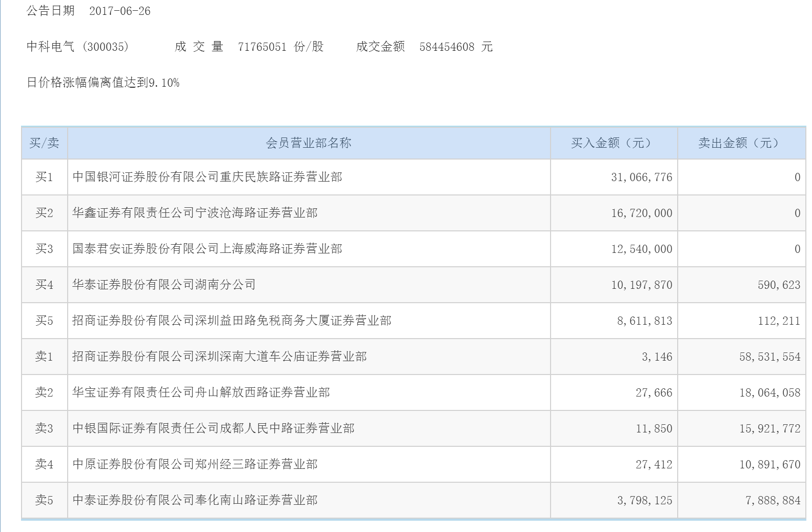Click 招商证券股份有限公司深圳益田路免税商务大厦证券营业部
Viewport: 812px width, 532px height.
pyautogui.click(x=232, y=321)
